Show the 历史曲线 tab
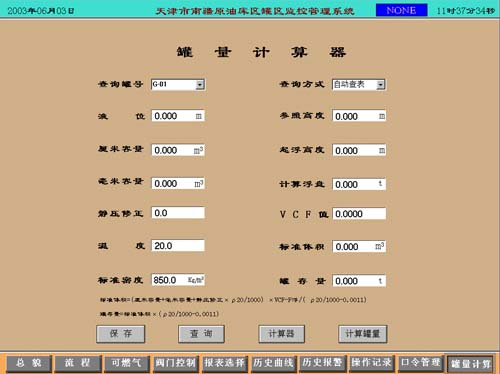Screen dimensions: 500x374 [x=274, y=363]
